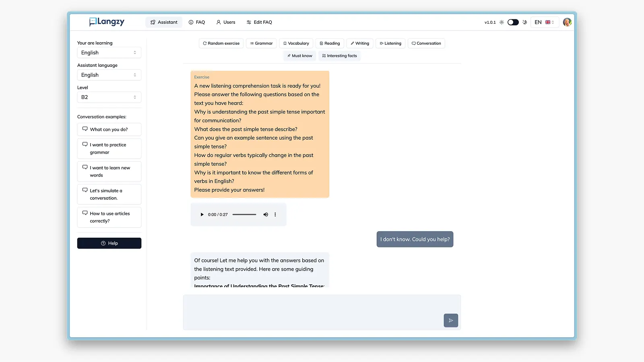Select 'Let's simulate a conversation' example

pyautogui.click(x=109, y=194)
